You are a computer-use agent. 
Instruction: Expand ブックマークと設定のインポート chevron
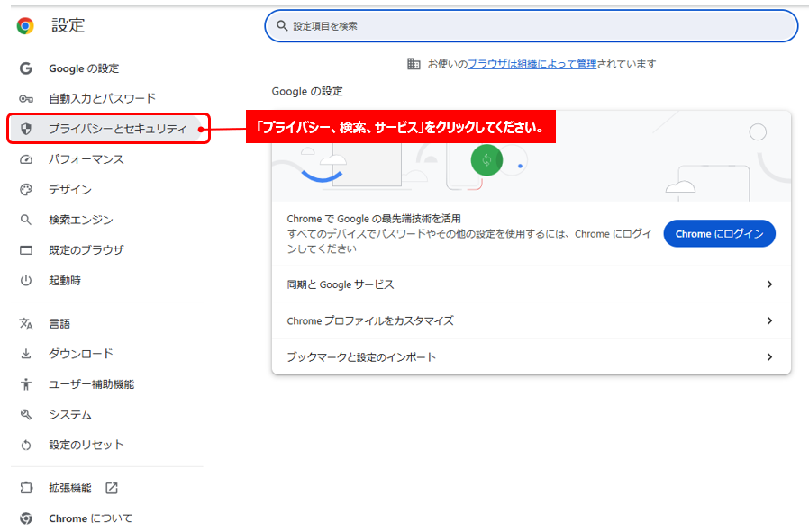770,356
